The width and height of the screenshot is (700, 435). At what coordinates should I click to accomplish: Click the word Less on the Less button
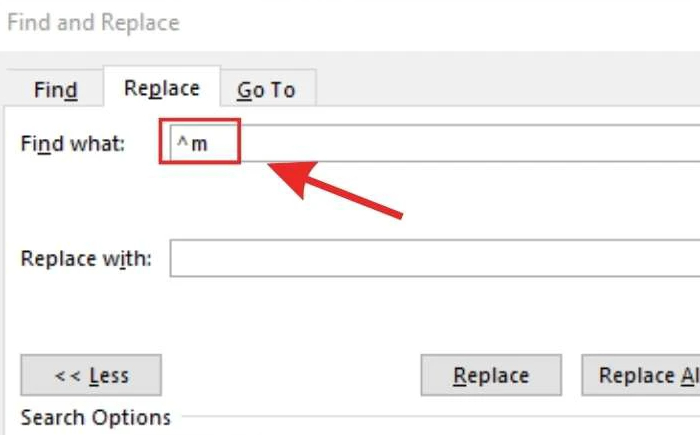[x=109, y=376]
